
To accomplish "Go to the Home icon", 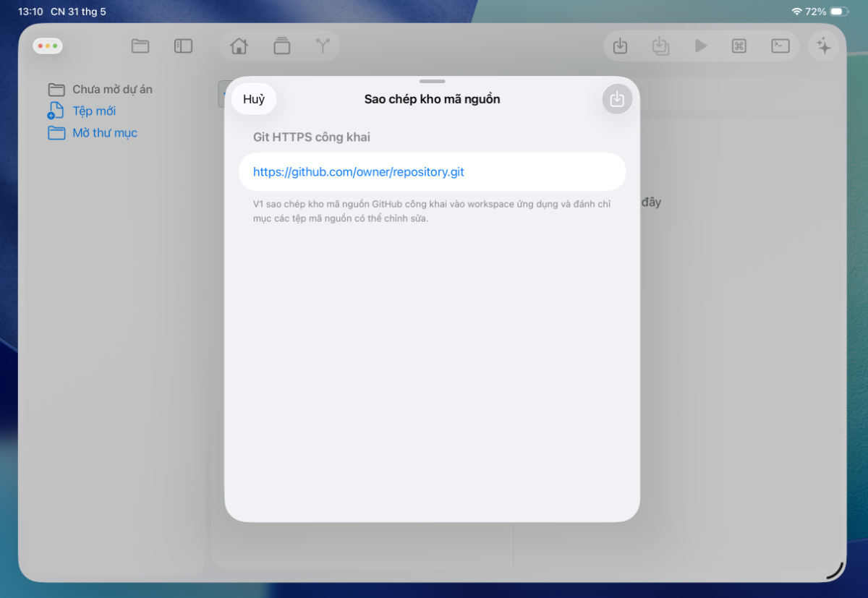I will tap(239, 46).
